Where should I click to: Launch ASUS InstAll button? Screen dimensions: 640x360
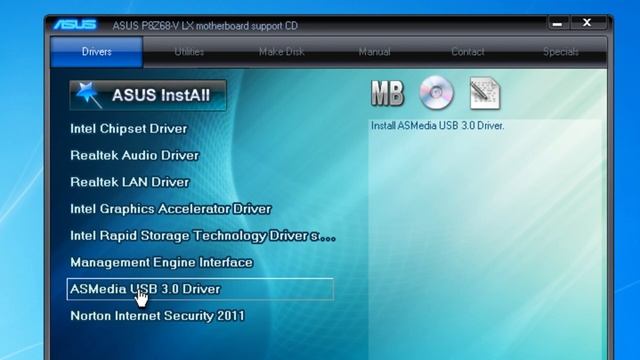click(148, 95)
